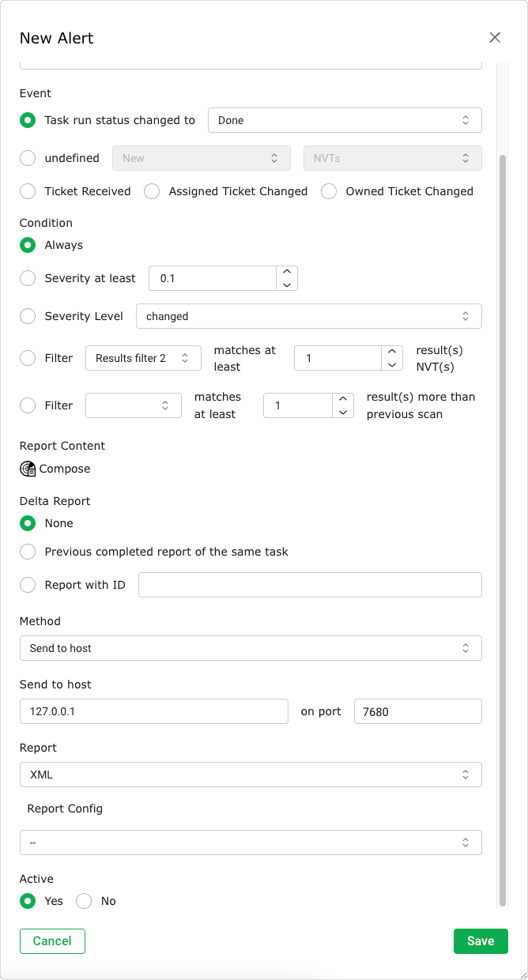The height and width of the screenshot is (980, 528).
Task: Click the Cancel button
Action: pyautogui.click(x=52, y=940)
